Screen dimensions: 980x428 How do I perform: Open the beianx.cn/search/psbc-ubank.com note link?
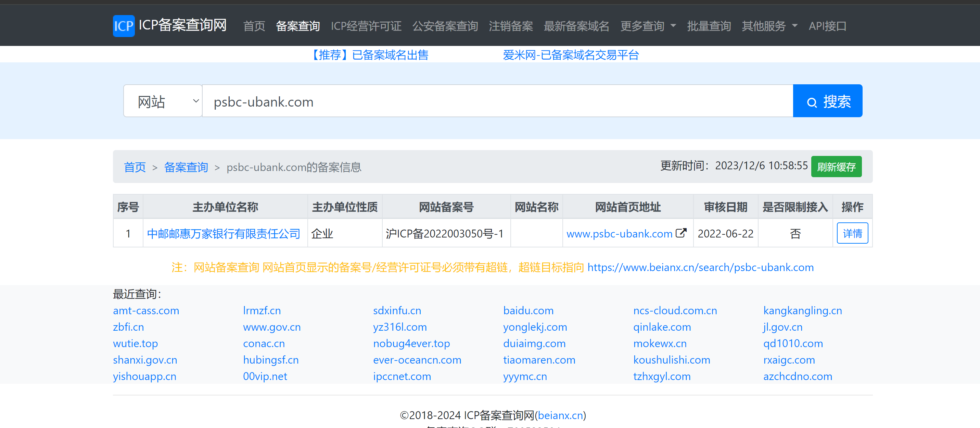tap(700, 267)
